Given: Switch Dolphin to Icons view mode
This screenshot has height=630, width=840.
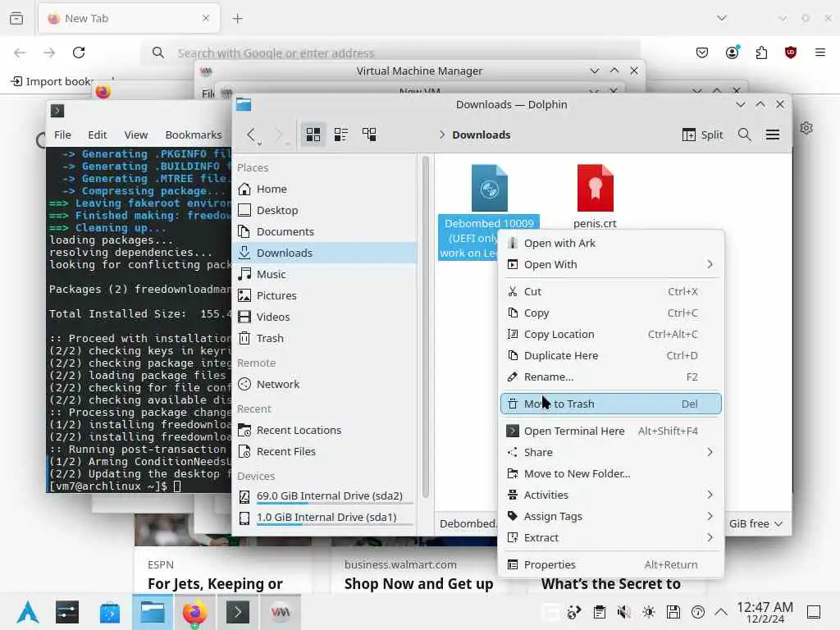Looking at the screenshot, I should 313,135.
